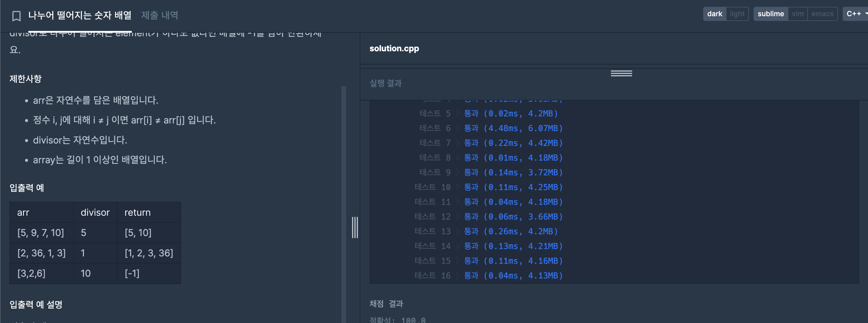Screen dimensions: 868x323
Task: Click return cell [1, 2, 3, 36]
Action: (149, 253)
